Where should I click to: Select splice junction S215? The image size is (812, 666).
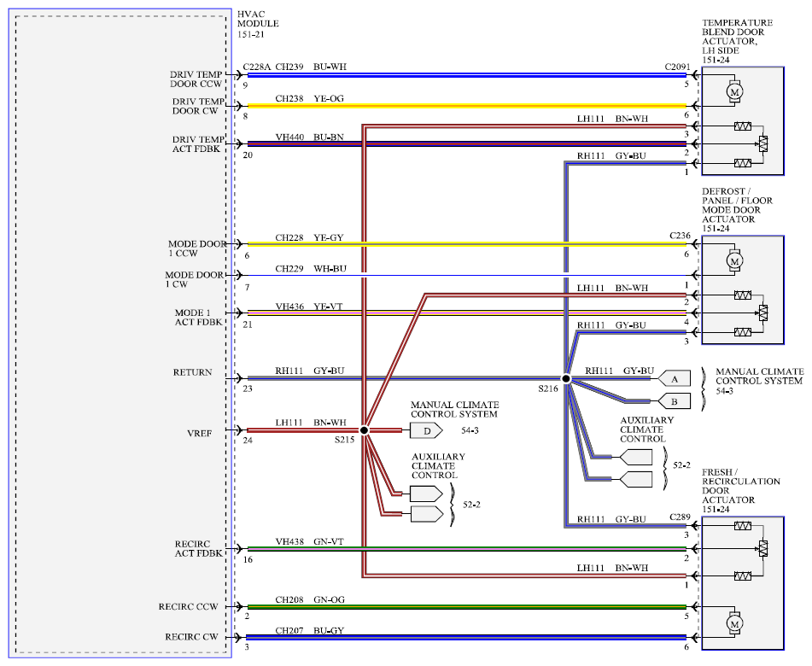tap(364, 430)
